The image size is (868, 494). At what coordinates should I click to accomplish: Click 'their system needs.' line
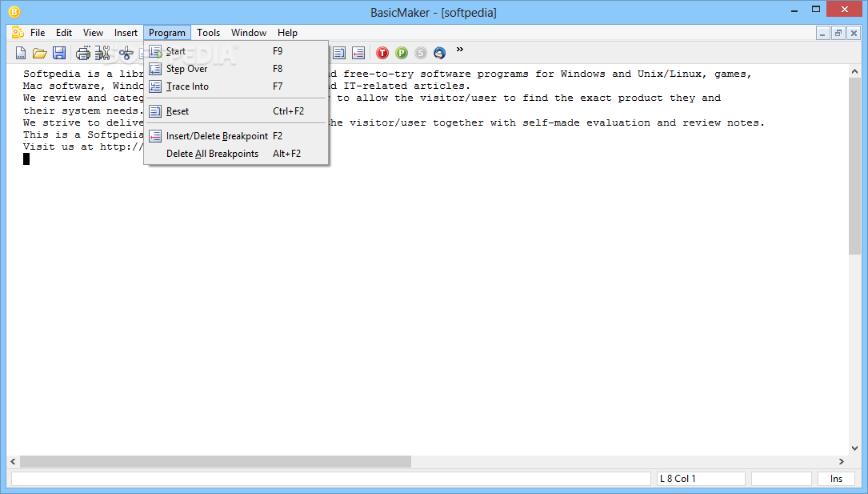pyautogui.click(x=83, y=110)
